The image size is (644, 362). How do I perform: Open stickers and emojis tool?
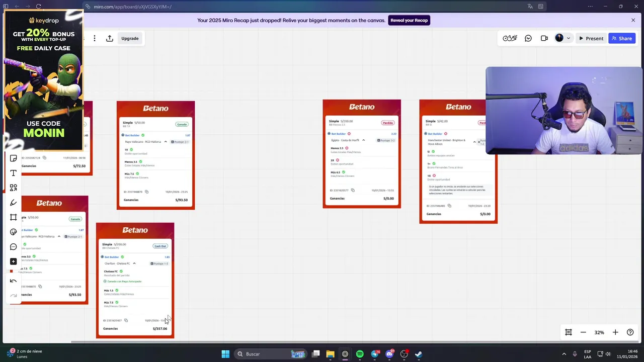(x=14, y=232)
